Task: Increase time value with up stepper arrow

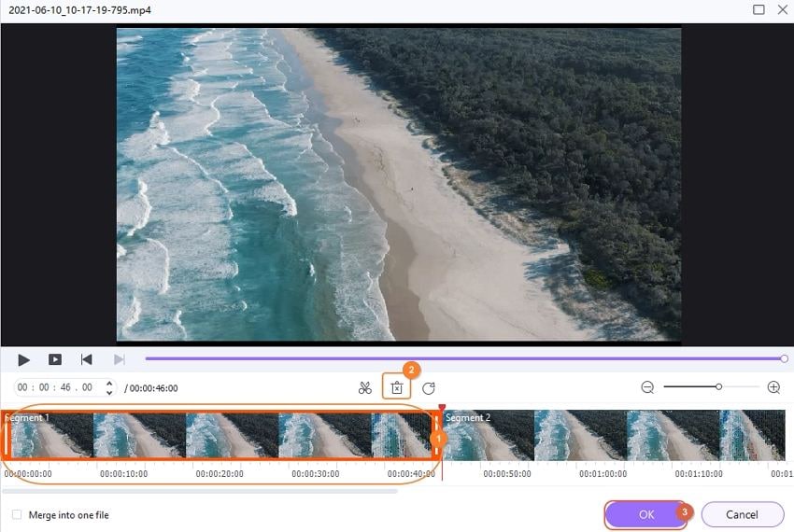Action: (x=109, y=384)
